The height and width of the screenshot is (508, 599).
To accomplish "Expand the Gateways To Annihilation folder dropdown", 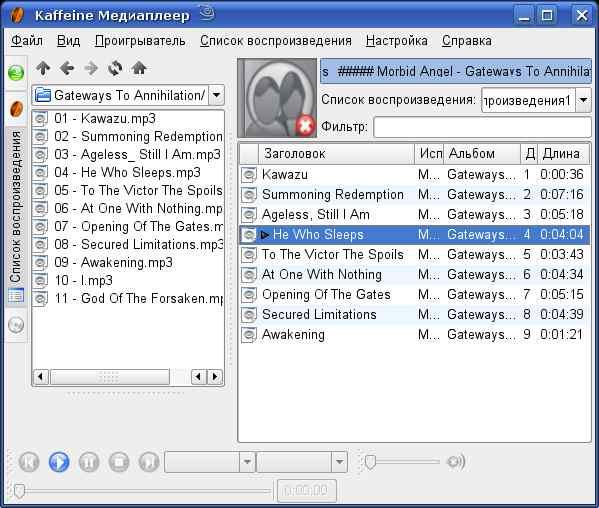I will (217, 95).
